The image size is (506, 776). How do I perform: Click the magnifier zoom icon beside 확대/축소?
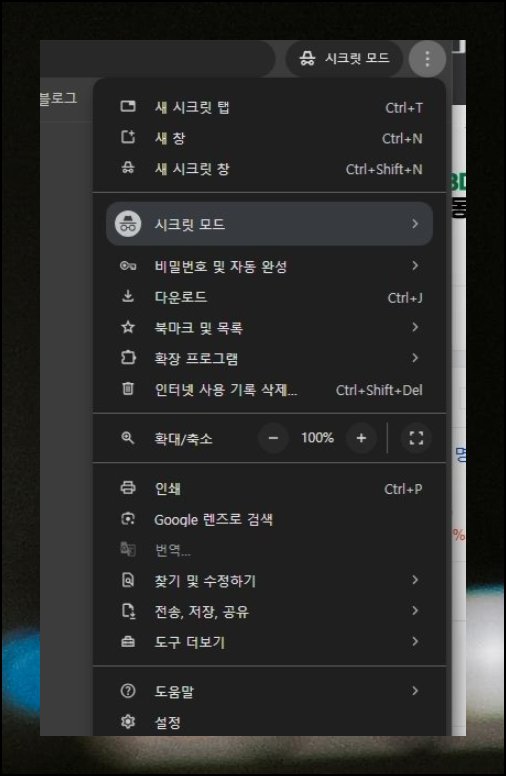tap(128, 437)
